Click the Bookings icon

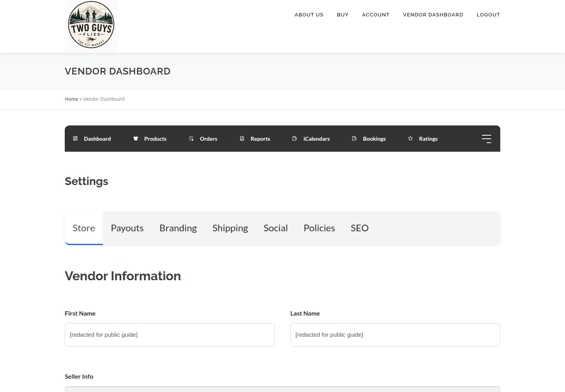click(354, 138)
